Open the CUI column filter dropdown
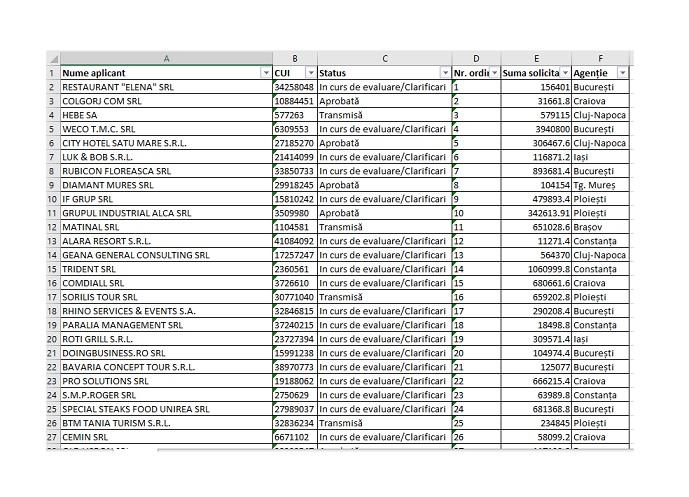 click(x=310, y=73)
